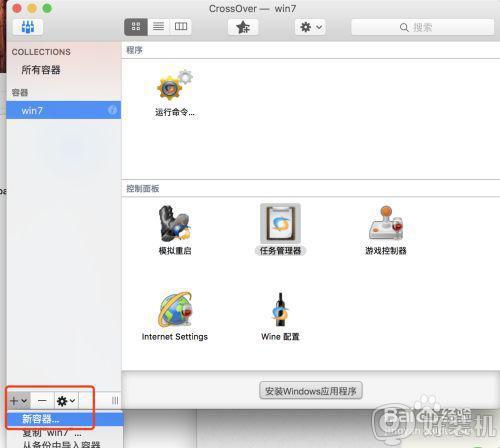Click the 控制面板 section header
This screenshot has width=500, height=448.
[142, 189]
